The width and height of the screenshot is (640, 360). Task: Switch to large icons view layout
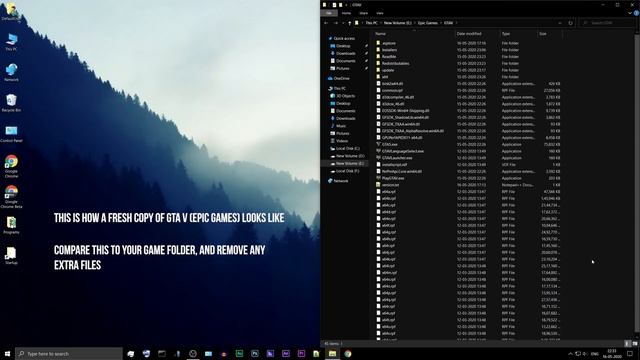(635, 344)
